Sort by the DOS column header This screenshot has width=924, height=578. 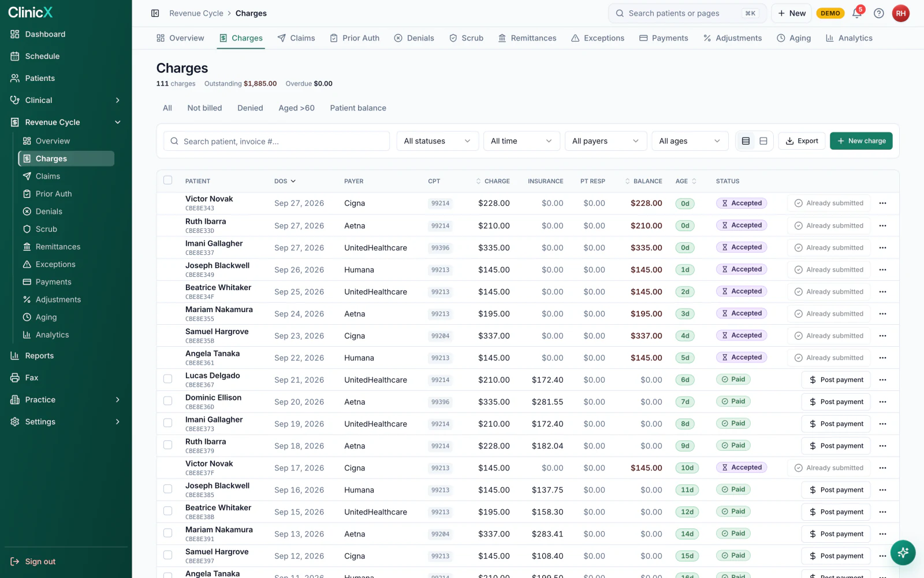coord(285,181)
